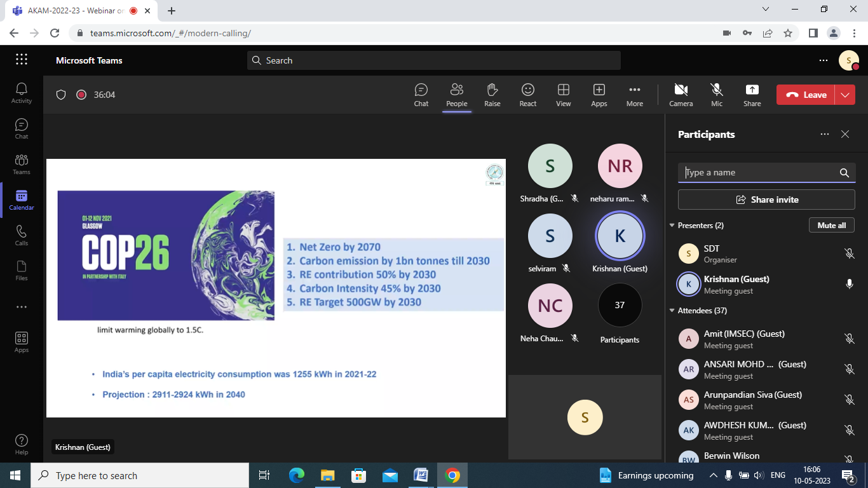Open the Apps button in meeting toolbar
Image resolution: width=868 pixels, height=488 pixels.
[x=599, y=95]
